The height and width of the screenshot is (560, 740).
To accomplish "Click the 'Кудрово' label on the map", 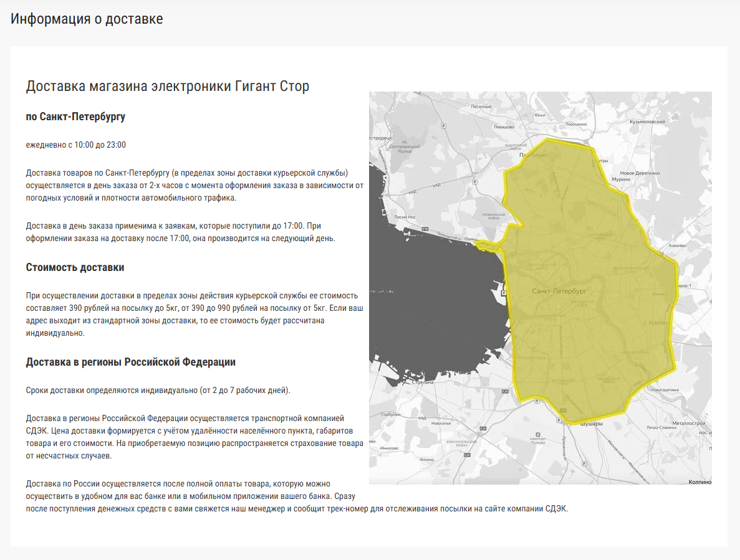I will coord(659,323).
